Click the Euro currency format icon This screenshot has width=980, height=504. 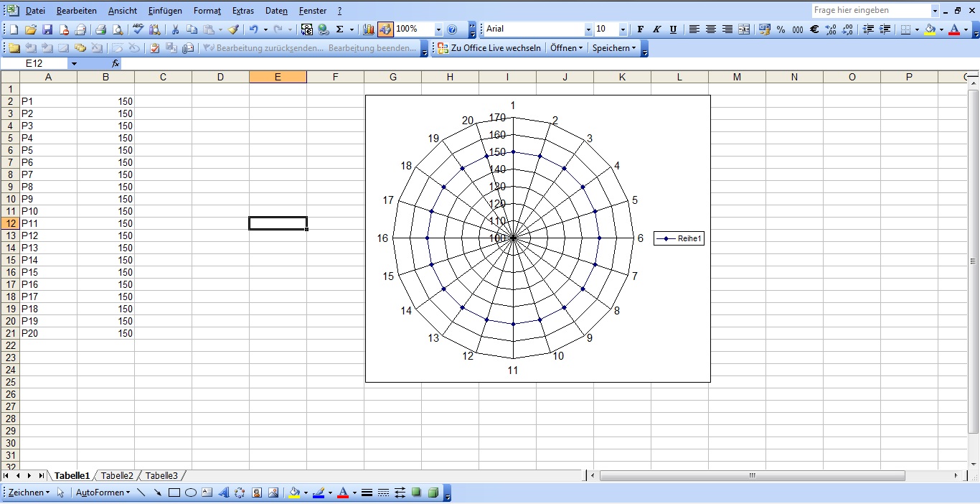(814, 29)
